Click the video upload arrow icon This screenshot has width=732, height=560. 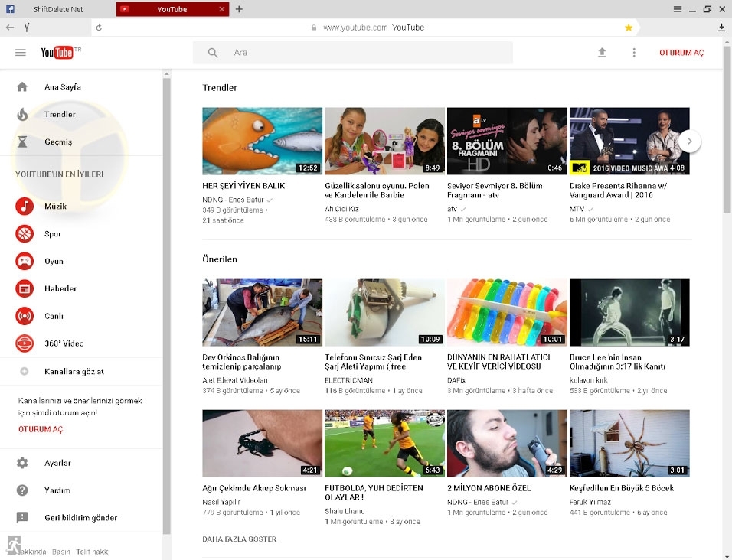pyautogui.click(x=602, y=53)
